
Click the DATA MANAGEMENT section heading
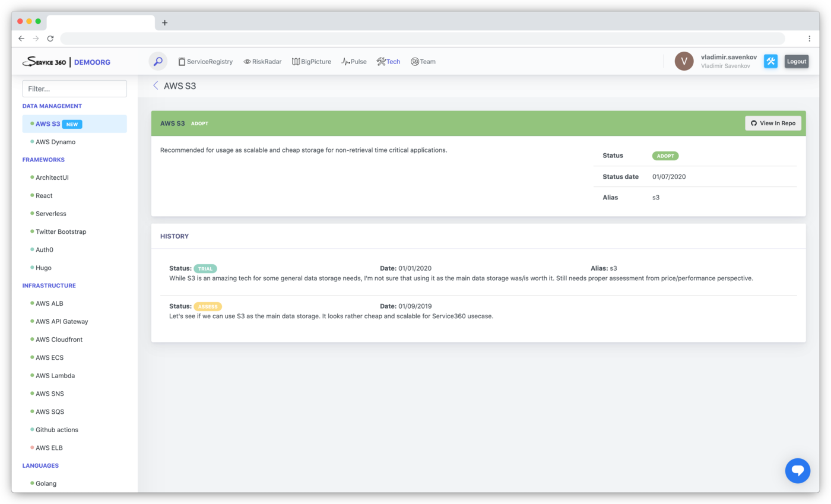[52, 106]
